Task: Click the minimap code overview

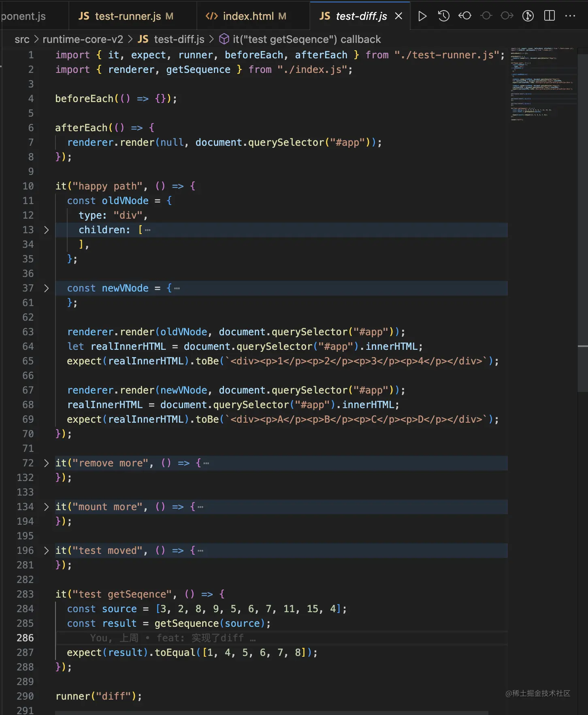Action: coord(543,84)
